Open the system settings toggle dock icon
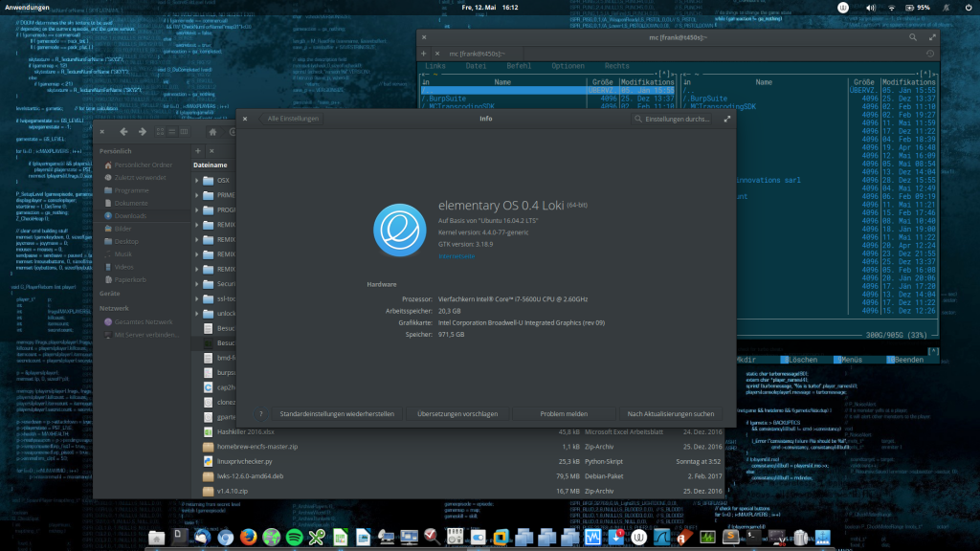 tap(478, 537)
